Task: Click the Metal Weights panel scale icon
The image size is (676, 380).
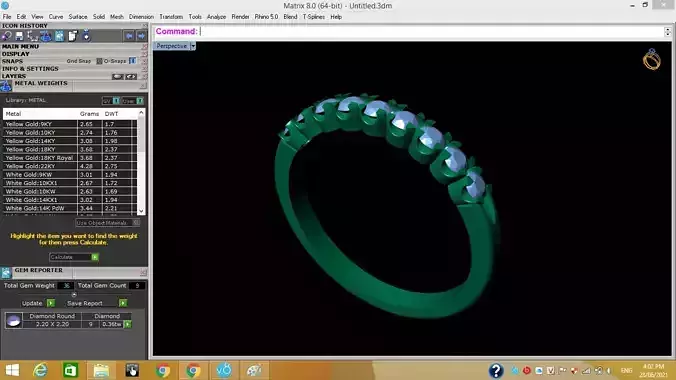Action: (6, 86)
